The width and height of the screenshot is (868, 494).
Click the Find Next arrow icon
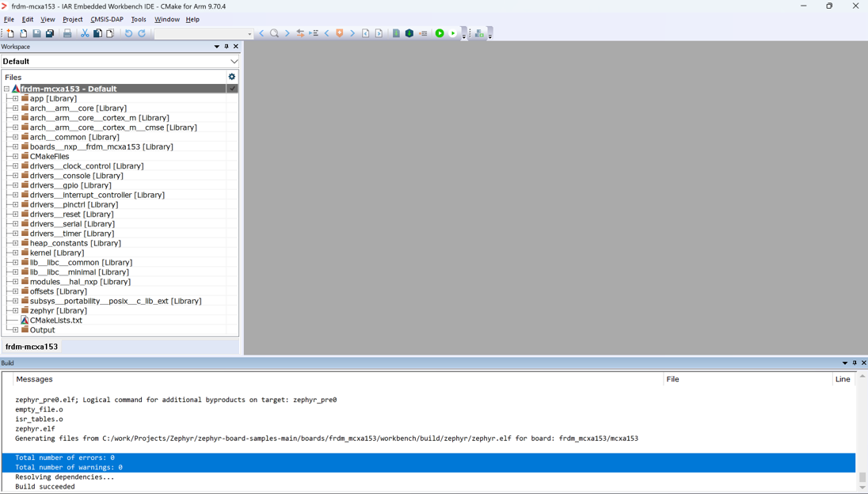click(287, 34)
